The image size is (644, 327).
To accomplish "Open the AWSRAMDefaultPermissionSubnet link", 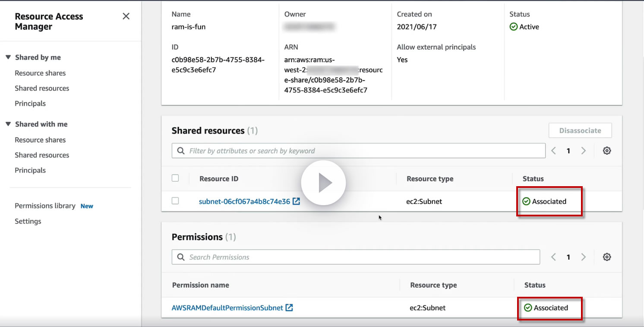I will 227,308.
